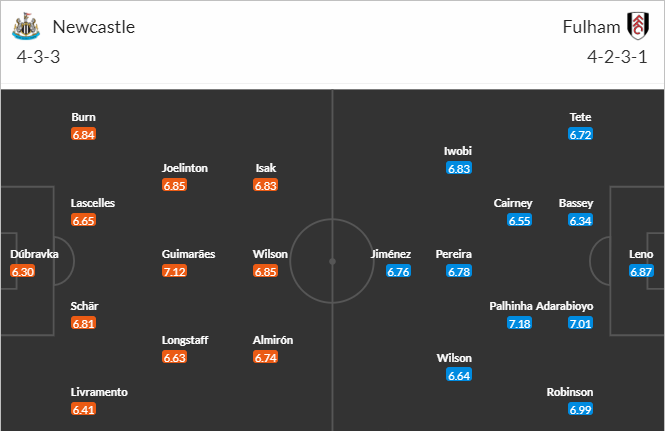
Task: Select goalkeeper Dúbravka's name
Action: [35, 254]
